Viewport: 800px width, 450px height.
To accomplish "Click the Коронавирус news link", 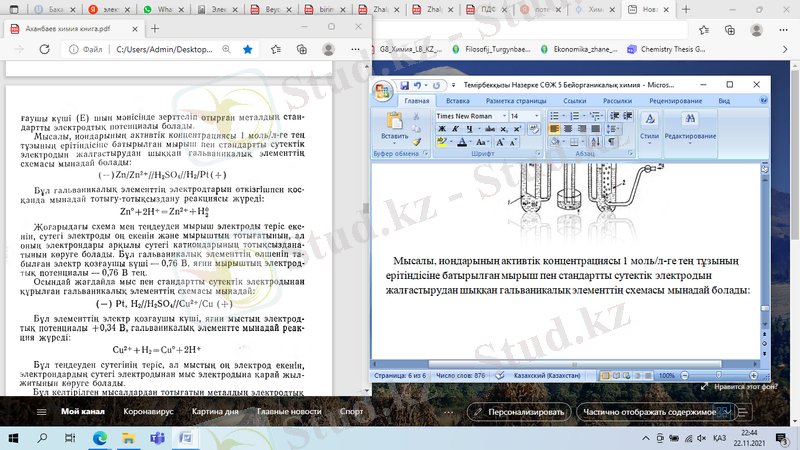I will coord(148,411).
